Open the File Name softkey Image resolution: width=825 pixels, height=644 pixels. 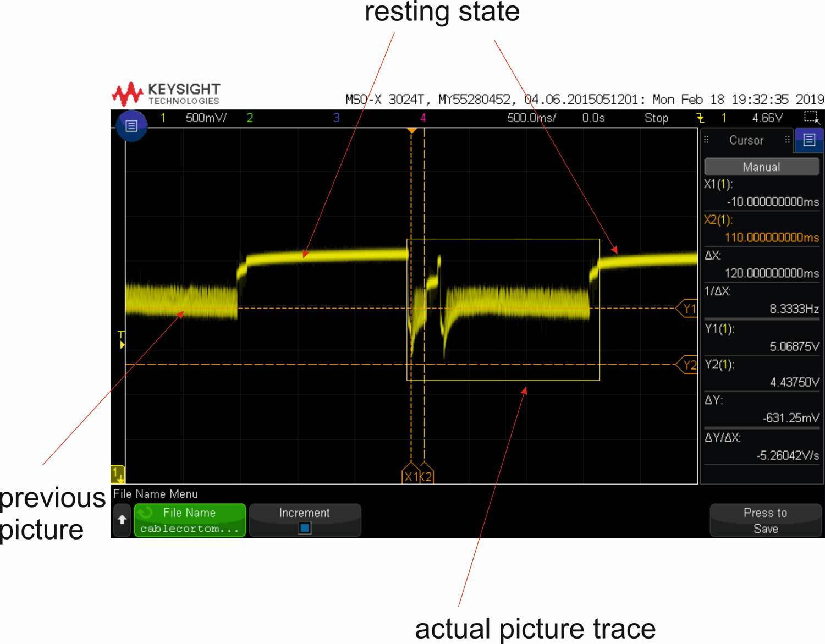pyautogui.click(x=190, y=520)
